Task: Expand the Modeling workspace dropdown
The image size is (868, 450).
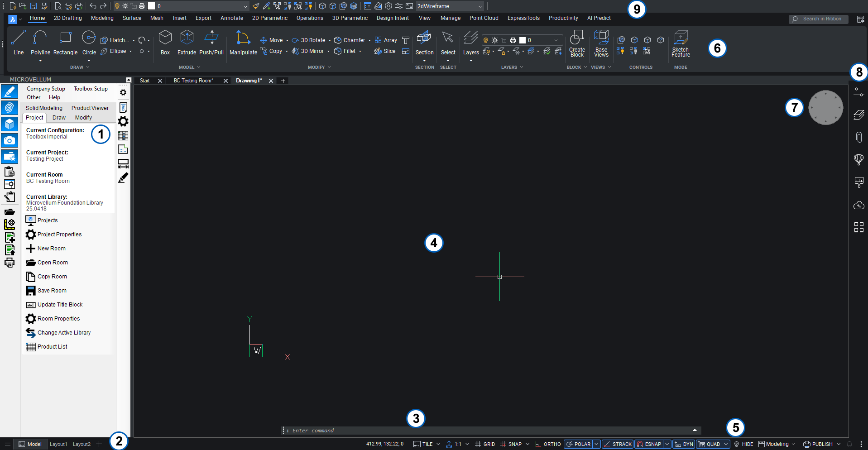Action: (x=777, y=444)
